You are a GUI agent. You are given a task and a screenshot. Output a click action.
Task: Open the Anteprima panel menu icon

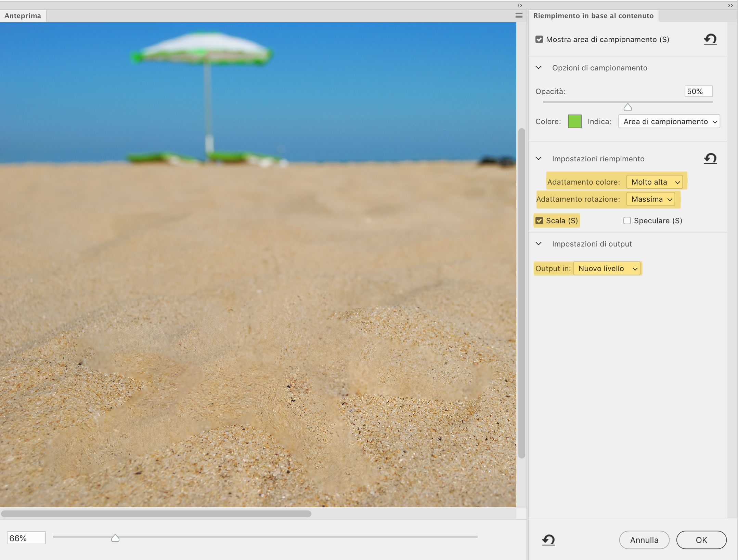pyautogui.click(x=519, y=16)
